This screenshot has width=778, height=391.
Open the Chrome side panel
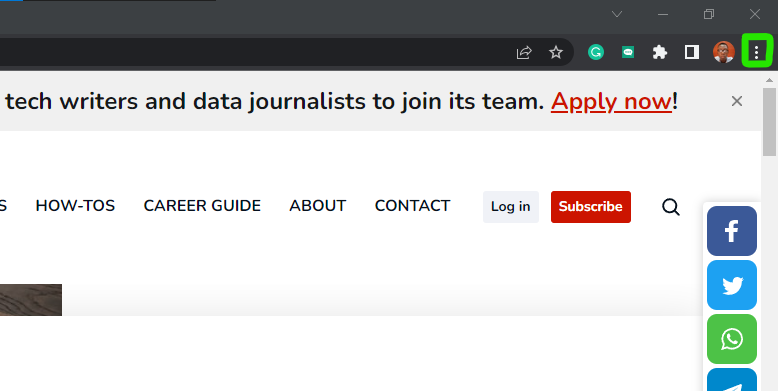(692, 52)
